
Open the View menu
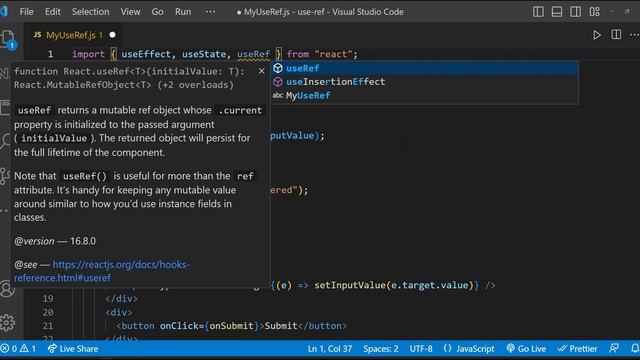tap(130, 12)
